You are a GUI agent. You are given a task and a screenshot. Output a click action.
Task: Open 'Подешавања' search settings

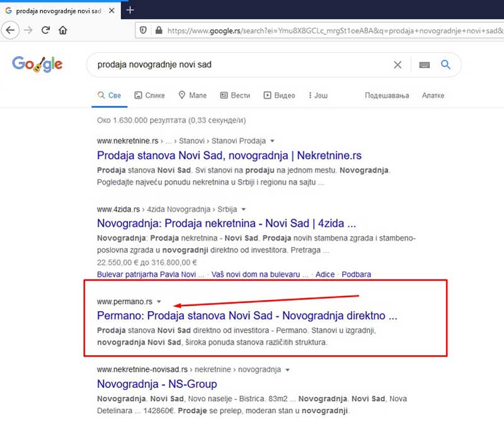pos(387,96)
